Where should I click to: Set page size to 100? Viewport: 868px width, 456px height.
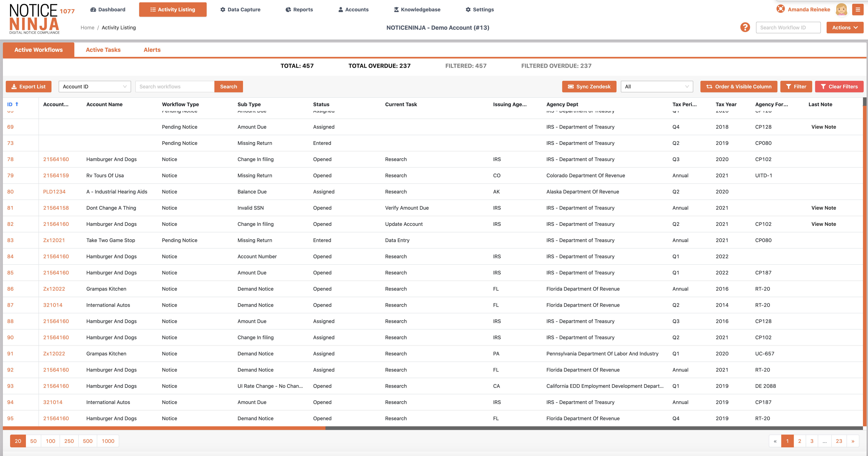click(x=51, y=441)
